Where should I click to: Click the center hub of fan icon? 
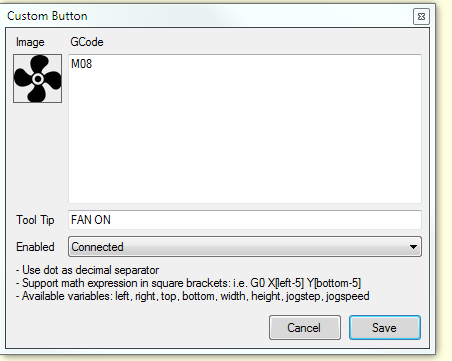tap(38, 79)
